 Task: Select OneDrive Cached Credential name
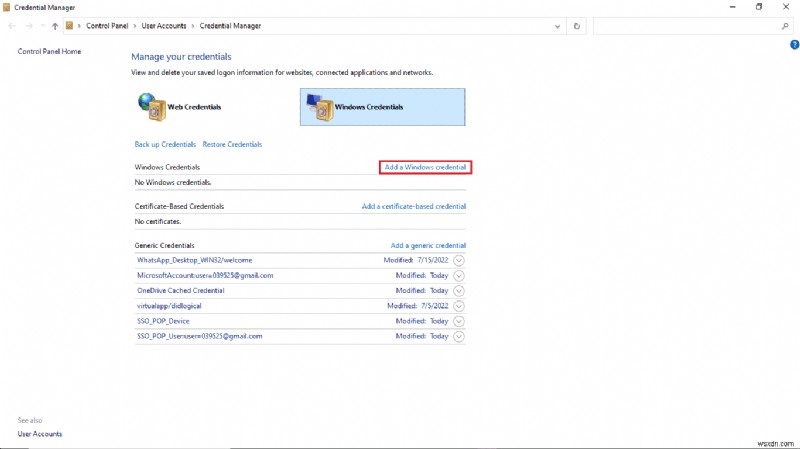coord(181,291)
